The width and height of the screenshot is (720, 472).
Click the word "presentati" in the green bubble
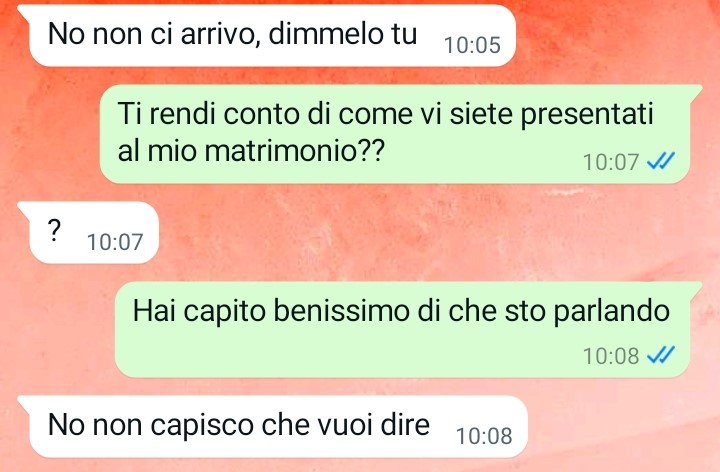[x=586, y=115]
